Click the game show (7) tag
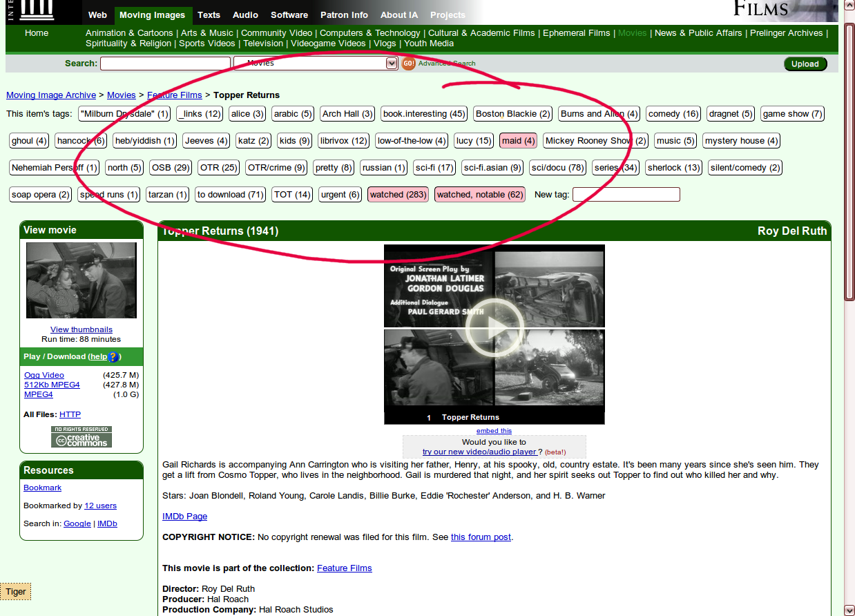Screen dimensions: 855x616 (792, 114)
